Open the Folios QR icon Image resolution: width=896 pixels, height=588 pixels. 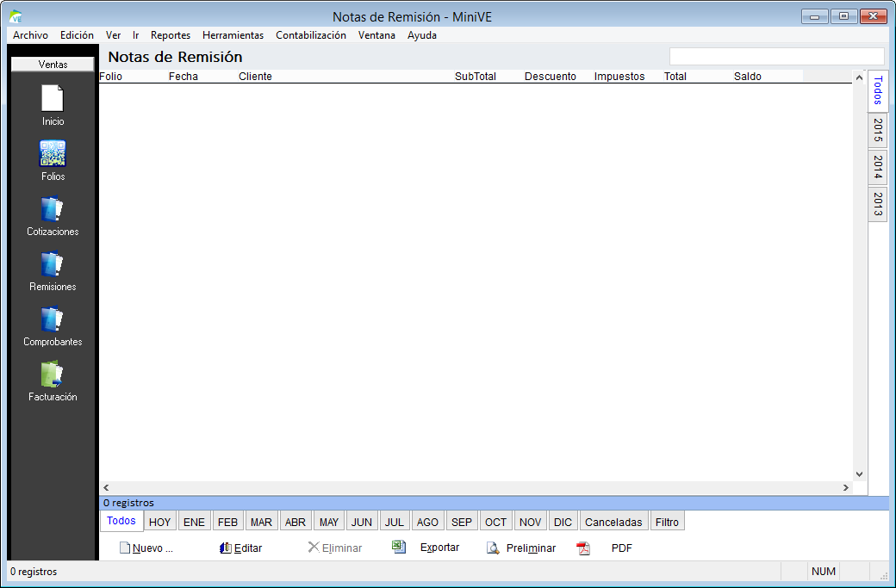(53, 153)
